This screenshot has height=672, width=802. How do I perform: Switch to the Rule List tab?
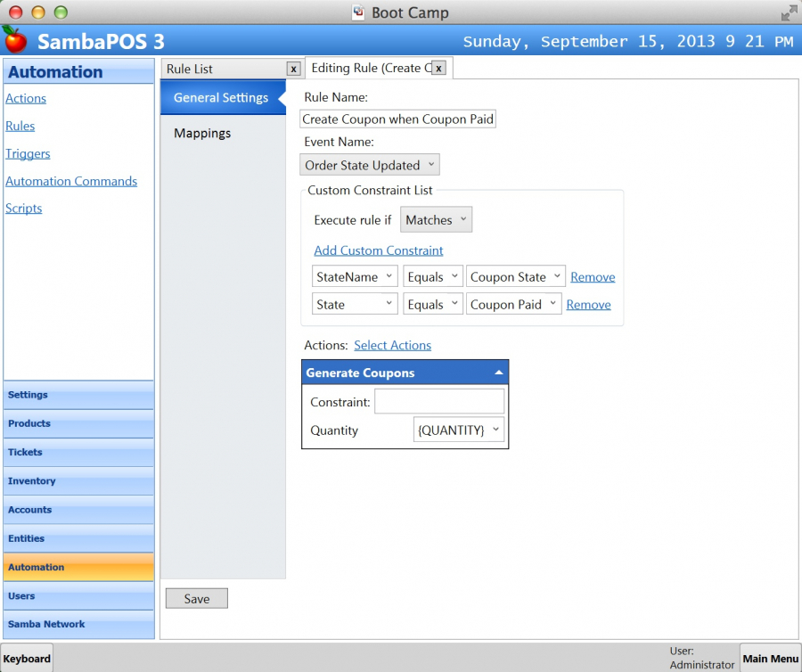[x=223, y=69]
